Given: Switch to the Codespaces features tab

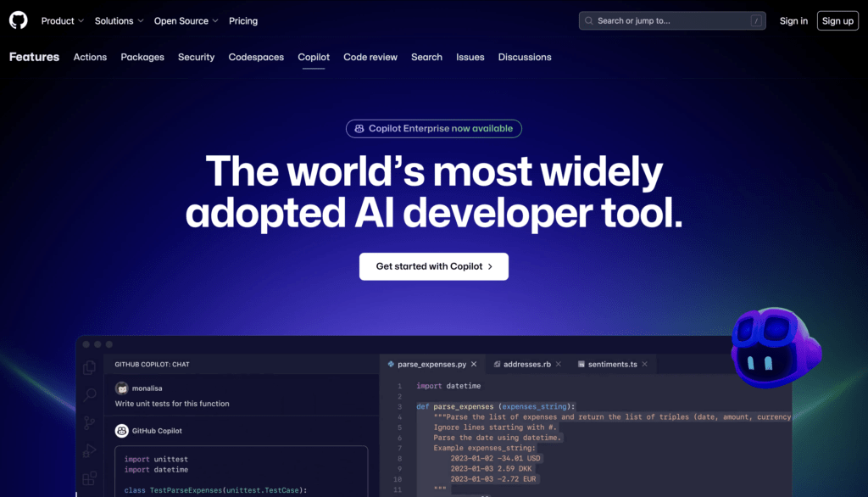Looking at the screenshot, I should [256, 57].
